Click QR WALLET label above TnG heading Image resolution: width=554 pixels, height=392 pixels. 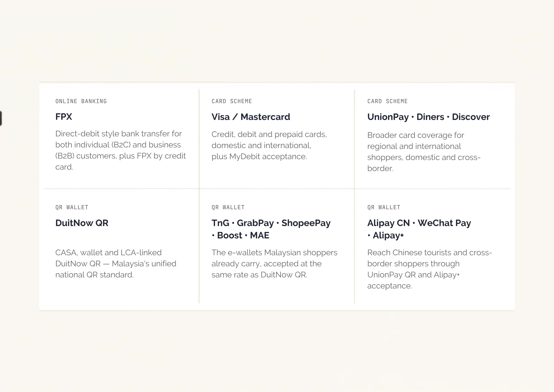click(228, 207)
